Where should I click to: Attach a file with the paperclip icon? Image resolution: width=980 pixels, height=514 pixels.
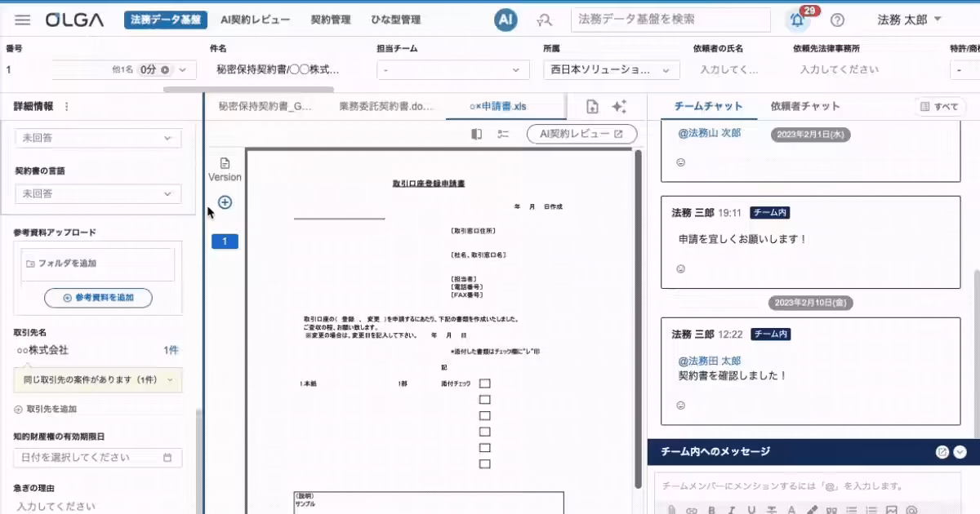[x=672, y=509]
